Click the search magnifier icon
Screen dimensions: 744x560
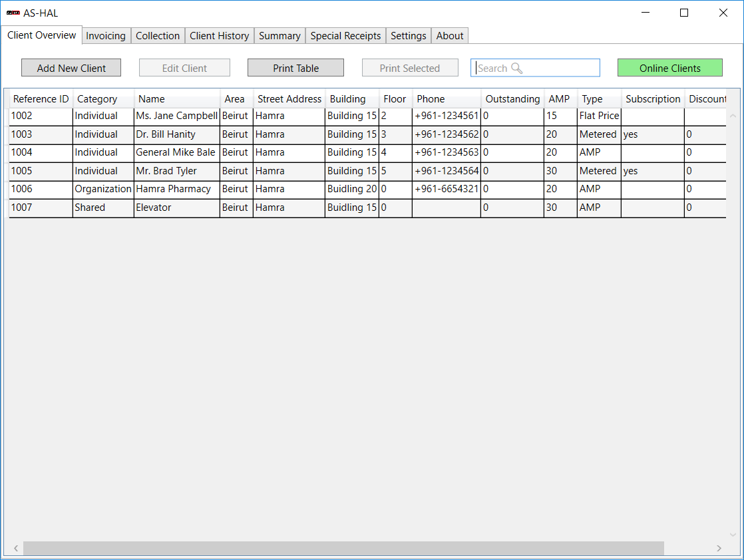tap(516, 69)
